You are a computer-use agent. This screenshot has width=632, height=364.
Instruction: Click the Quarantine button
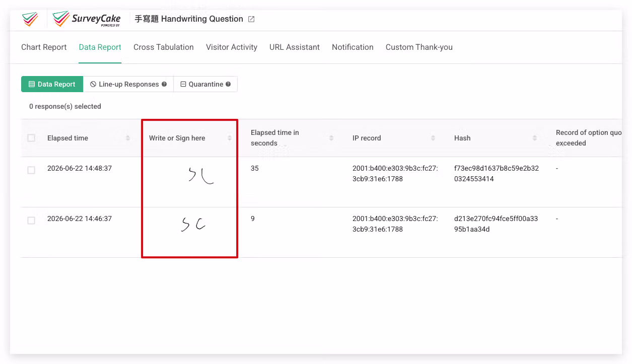coord(205,84)
